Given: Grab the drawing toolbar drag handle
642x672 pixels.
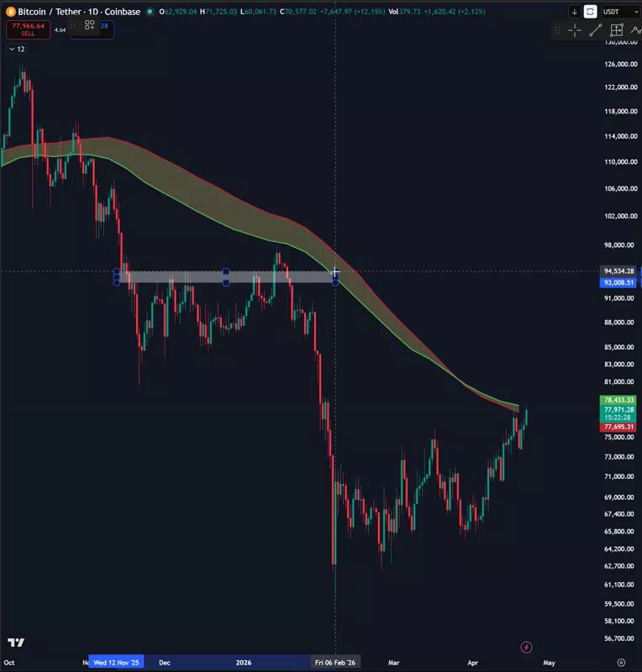Looking at the screenshot, I should point(557,30).
